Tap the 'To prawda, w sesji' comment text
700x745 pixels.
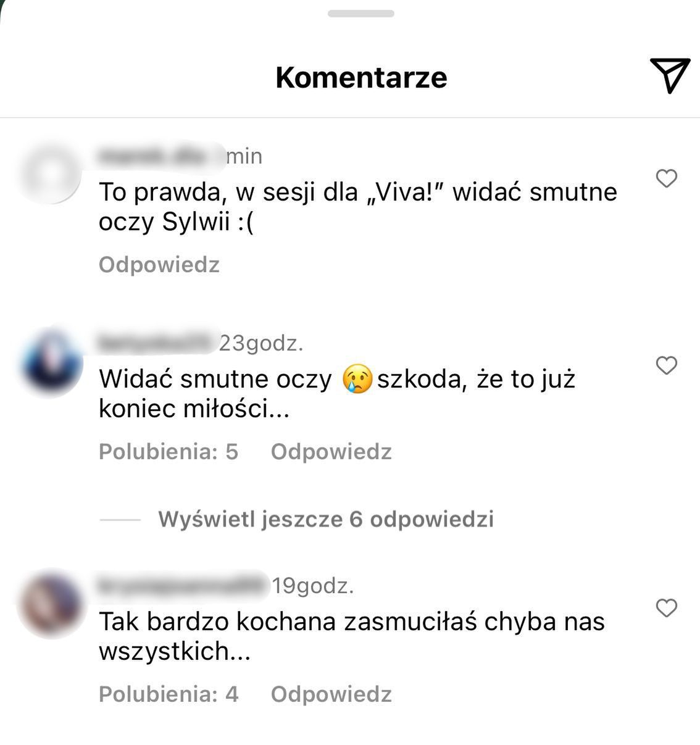(x=358, y=207)
